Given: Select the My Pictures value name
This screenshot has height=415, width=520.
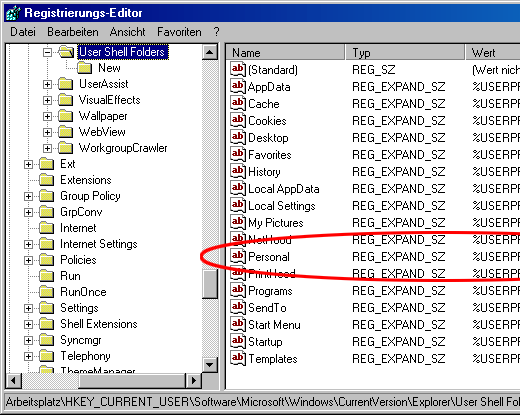Looking at the screenshot, I should (x=276, y=223).
